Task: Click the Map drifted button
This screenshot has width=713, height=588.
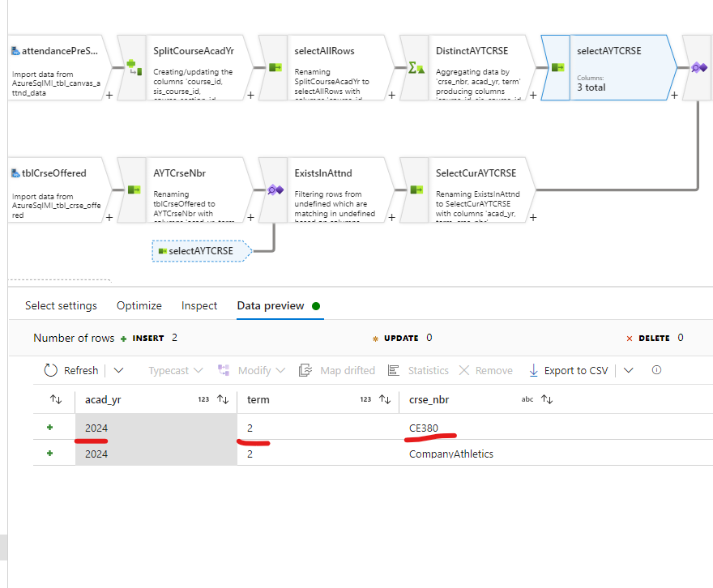Action: 337,370
